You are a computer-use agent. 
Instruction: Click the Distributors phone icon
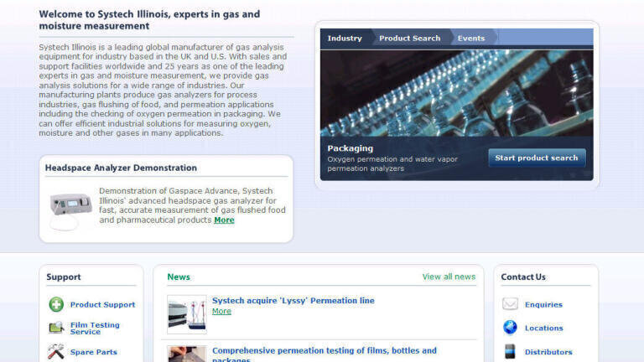(x=510, y=352)
